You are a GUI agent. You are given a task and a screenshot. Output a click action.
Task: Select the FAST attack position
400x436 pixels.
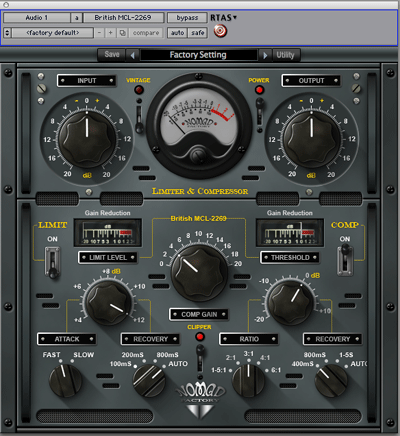(x=51, y=355)
